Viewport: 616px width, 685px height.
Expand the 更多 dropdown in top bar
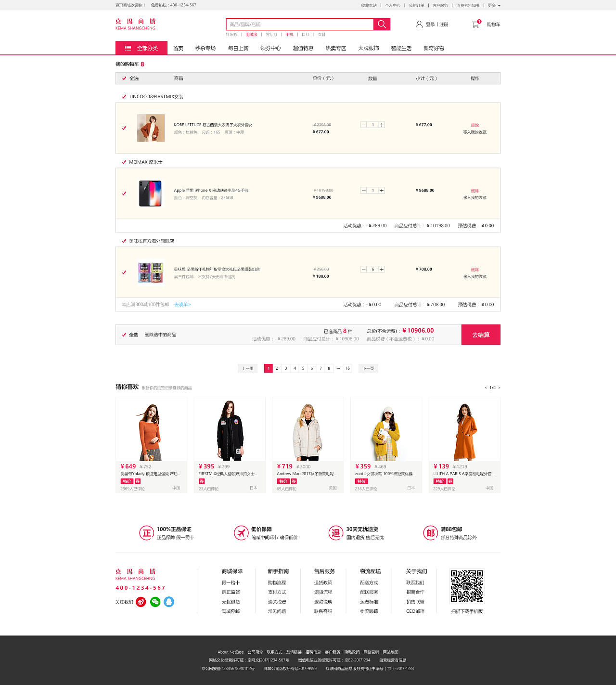(494, 5)
